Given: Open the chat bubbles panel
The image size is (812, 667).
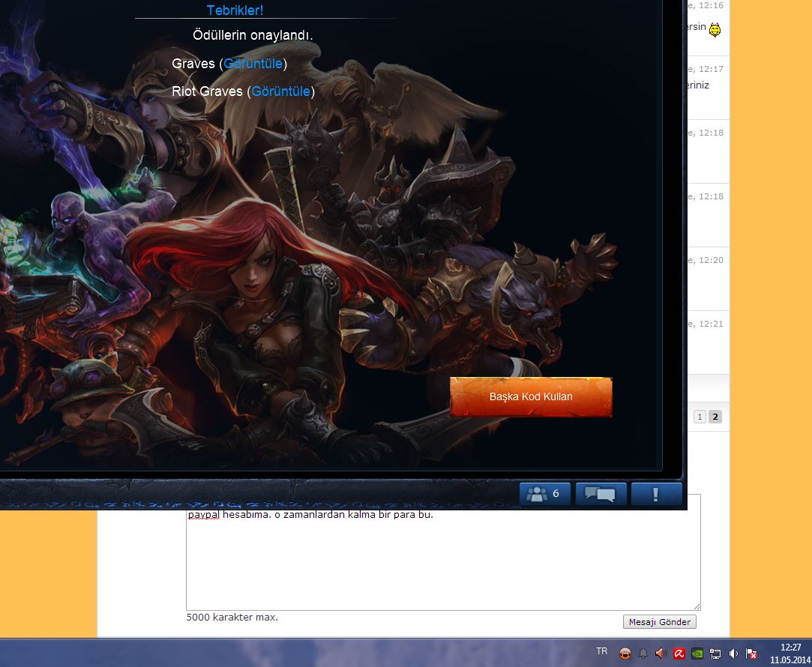Looking at the screenshot, I should (601, 494).
